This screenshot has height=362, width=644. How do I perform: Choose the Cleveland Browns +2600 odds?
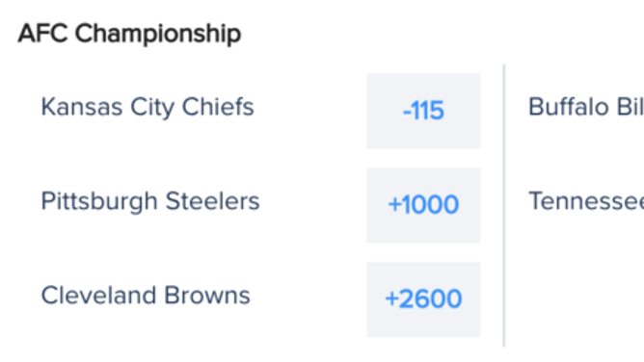click(x=423, y=299)
